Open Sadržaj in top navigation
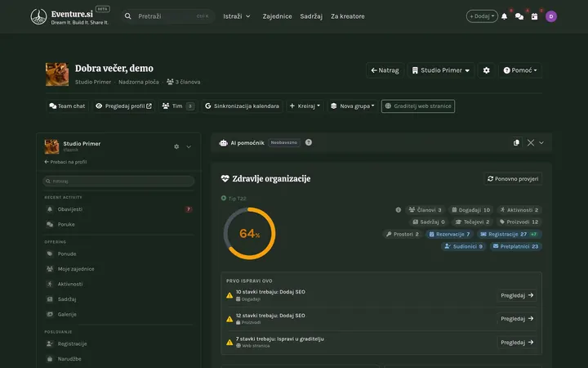 tap(311, 16)
